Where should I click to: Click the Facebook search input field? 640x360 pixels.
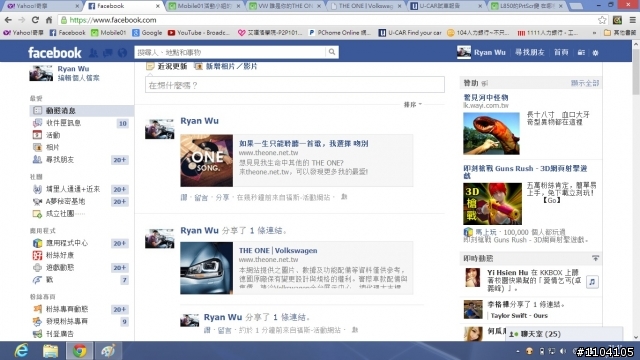230,52
